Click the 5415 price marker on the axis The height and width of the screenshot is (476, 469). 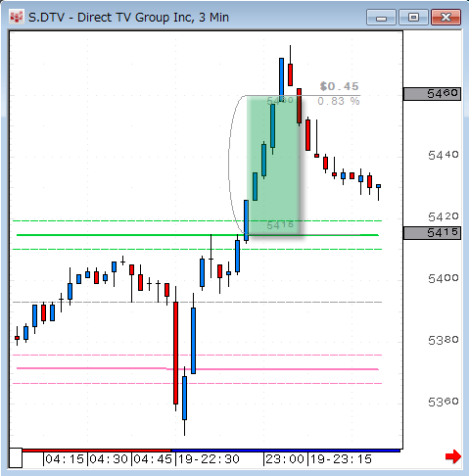pos(432,233)
